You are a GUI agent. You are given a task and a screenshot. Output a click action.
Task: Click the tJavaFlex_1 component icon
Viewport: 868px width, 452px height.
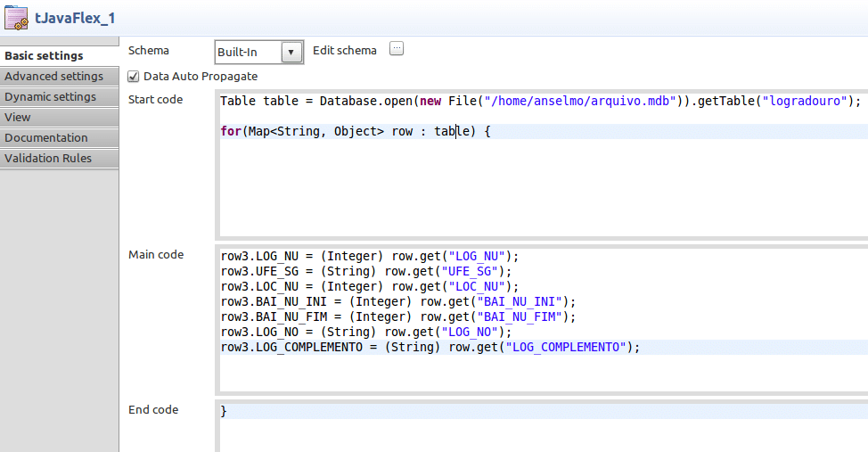tap(17, 17)
